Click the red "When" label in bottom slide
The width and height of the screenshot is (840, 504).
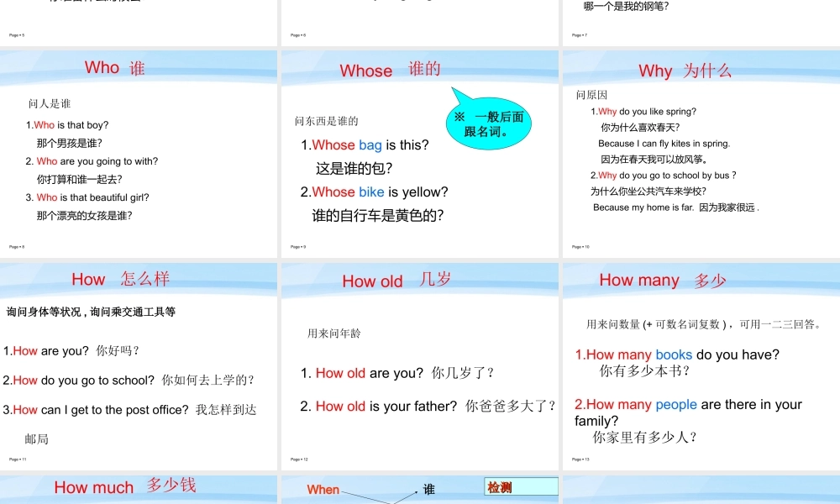(323, 490)
